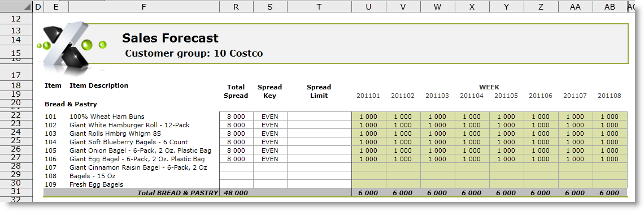Click 'Giant White Hamburger Roll - 12-Pack'
Image resolution: width=644 pixels, height=211 pixels.
(x=129, y=125)
